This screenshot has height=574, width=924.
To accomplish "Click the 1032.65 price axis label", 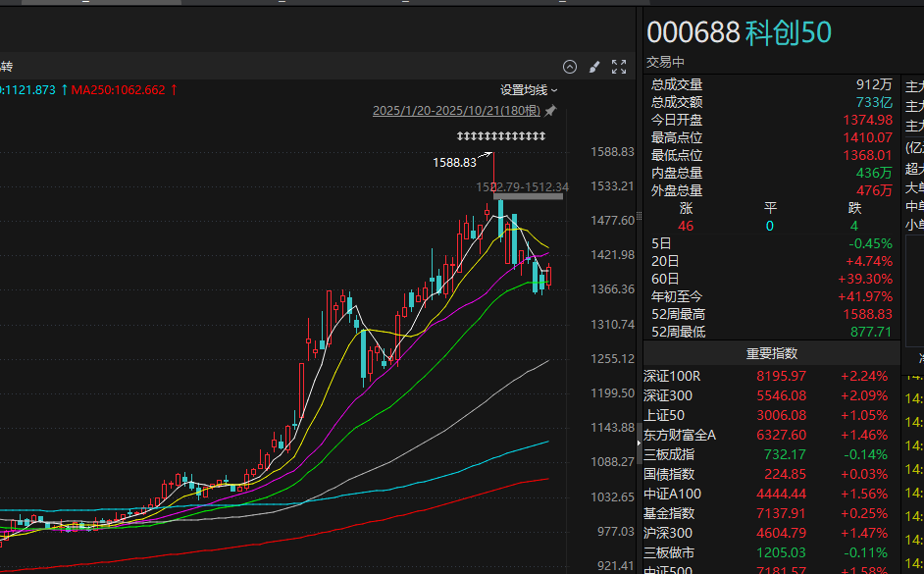I will [x=612, y=496].
